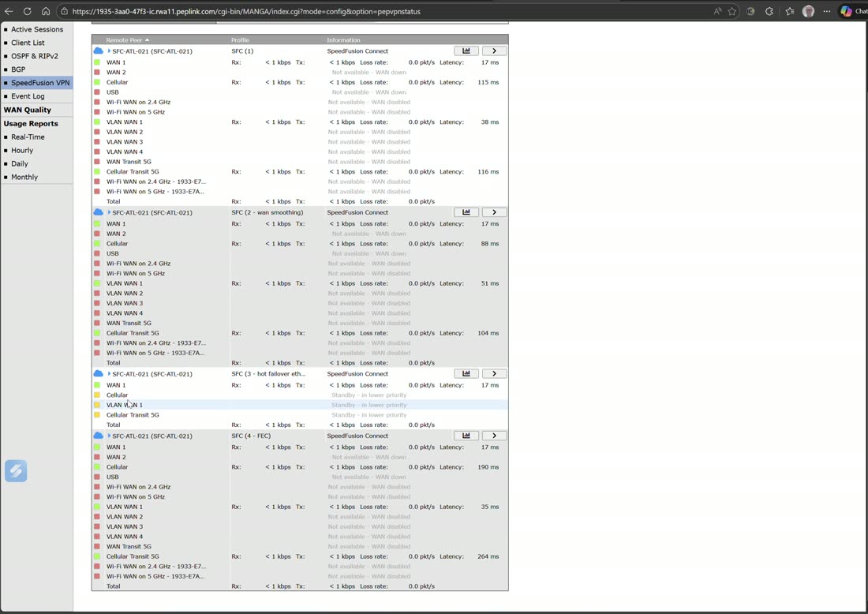Open the Copilot Chat button

pyautogui.click(x=854, y=11)
